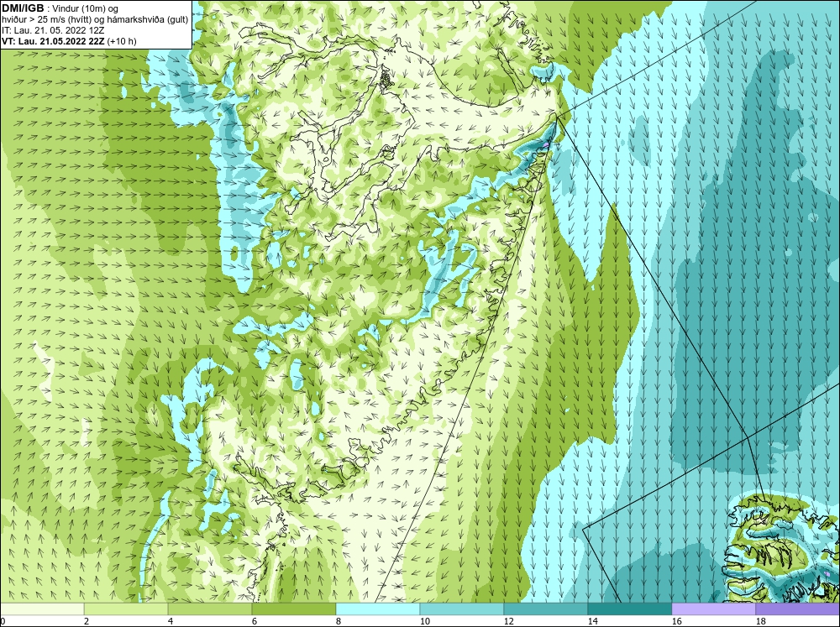Screen dimensions: 840x627
Task: Click the scale label '16'
Action: pos(676,621)
